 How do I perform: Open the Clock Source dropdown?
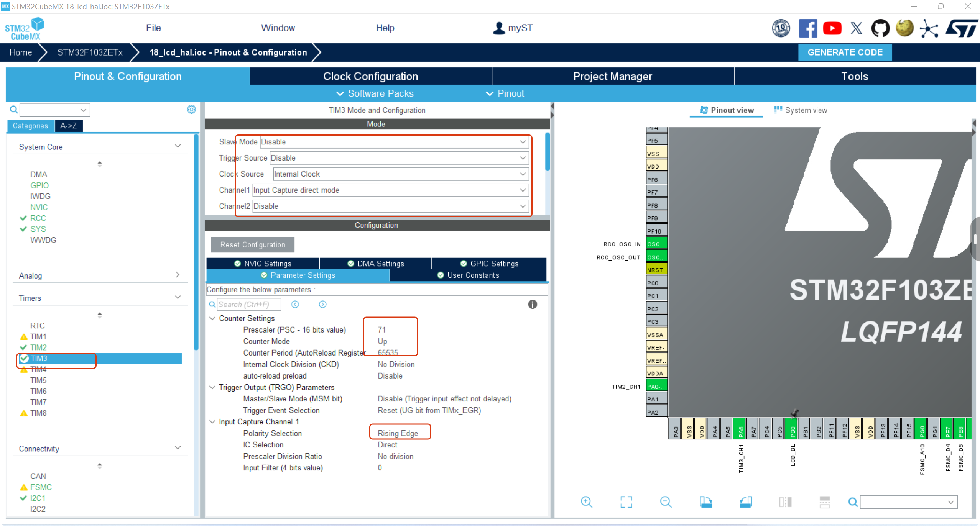pyautogui.click(x=400, y=174)
